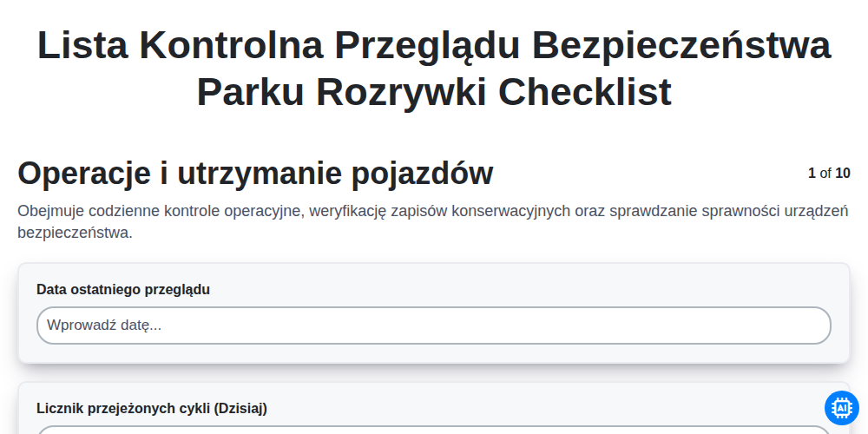
Task: Click the word "Kontrolna" in the main title
Action: [x=230, y=45]
